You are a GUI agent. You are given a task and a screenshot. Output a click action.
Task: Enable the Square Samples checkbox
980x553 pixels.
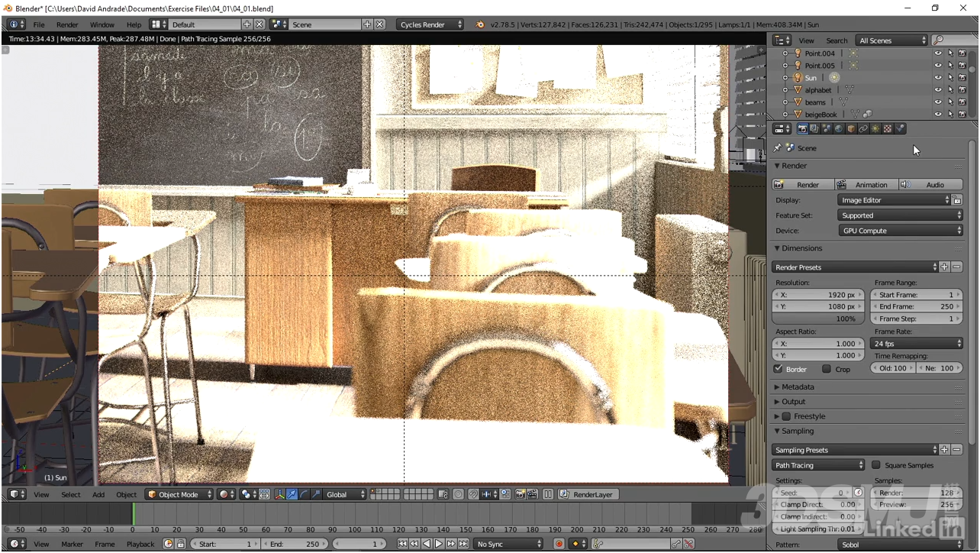tap(876, 465)
